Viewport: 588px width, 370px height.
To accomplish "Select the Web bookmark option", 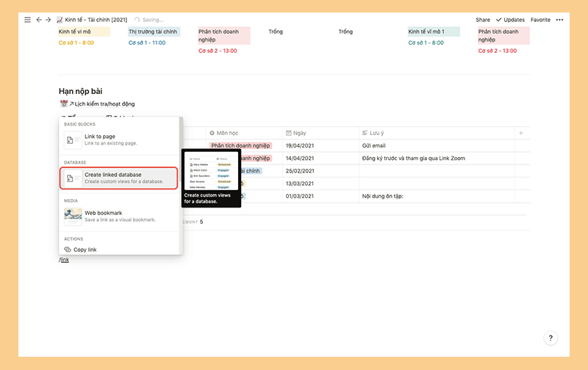I will tap(119, 216).
